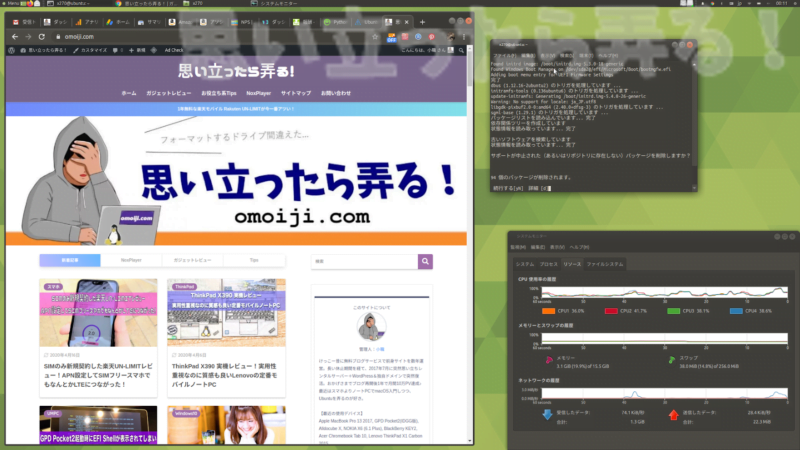The height and width of the screenshot is (450, 800).
Task: Click the ThinkPad X390 実機レビュー article title
Action: point(226,375)
